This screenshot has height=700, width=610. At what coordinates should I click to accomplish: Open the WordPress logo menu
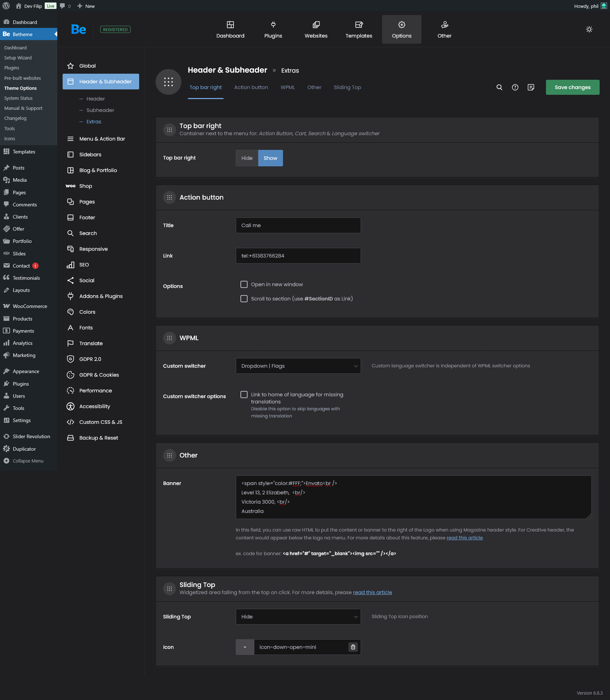(x=6, y=6)
